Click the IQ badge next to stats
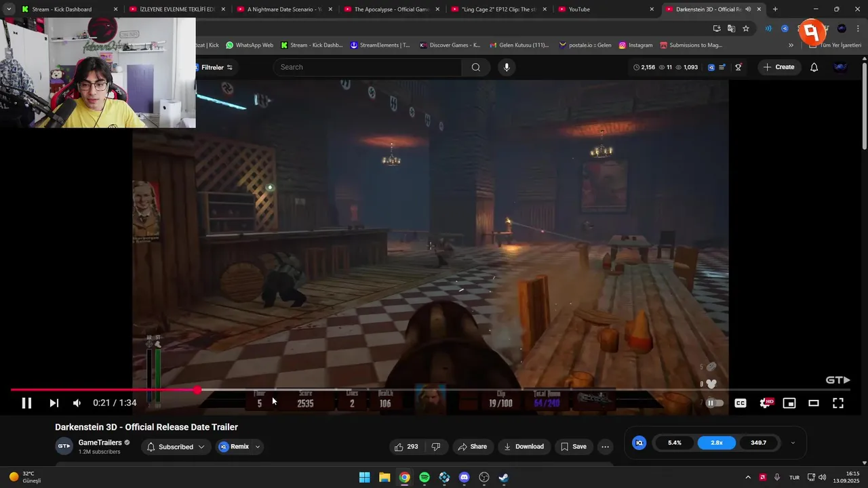This screenshot has height=488, width=868. click(639, 443)
